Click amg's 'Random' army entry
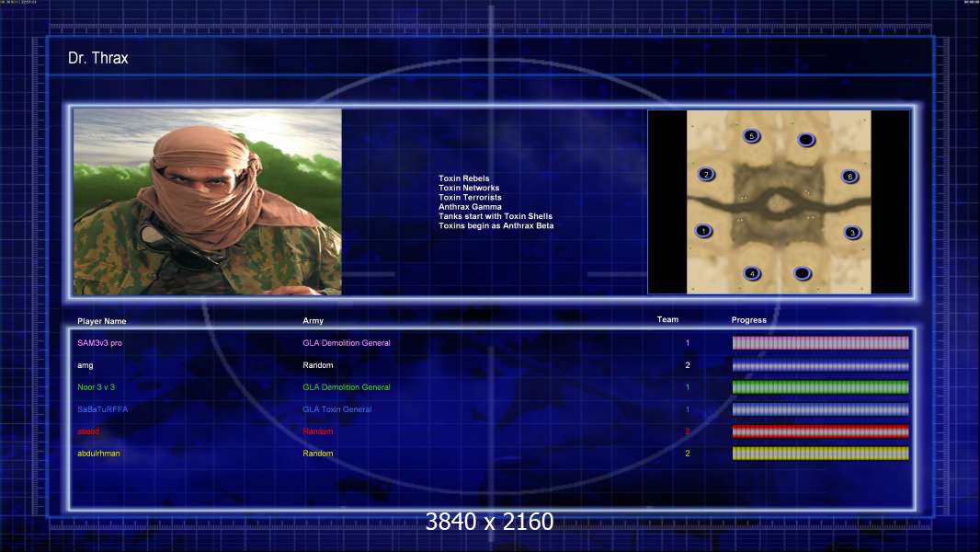 pyautogui.click(x=318, y=365)
